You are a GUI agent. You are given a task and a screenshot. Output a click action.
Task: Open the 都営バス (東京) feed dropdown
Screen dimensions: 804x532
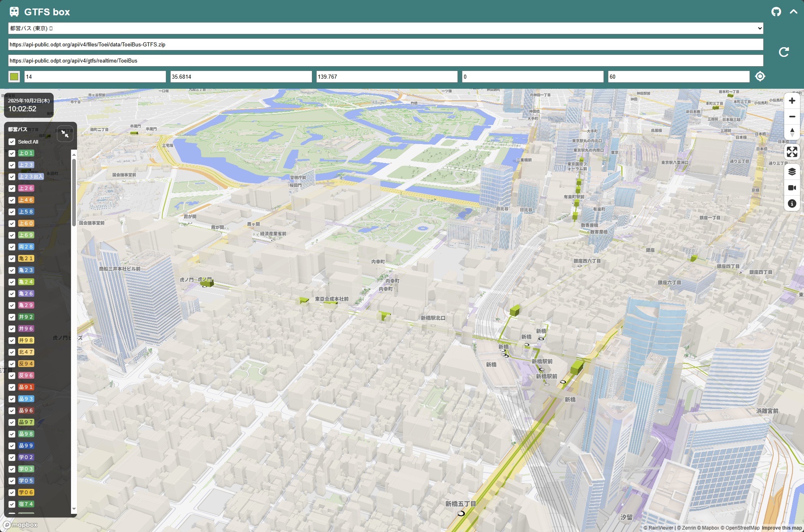click(385, 28)
